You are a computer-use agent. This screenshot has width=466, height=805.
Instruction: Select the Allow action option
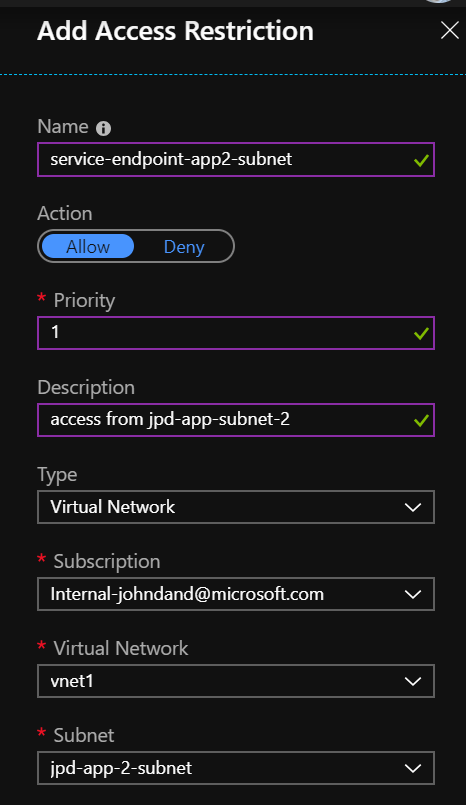click(x=88, y=246)
